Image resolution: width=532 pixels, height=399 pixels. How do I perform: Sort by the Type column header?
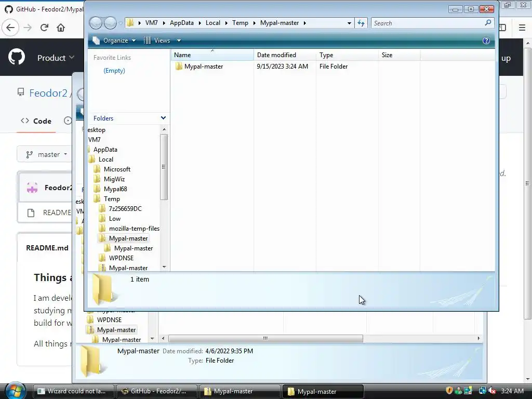(347, 55)
